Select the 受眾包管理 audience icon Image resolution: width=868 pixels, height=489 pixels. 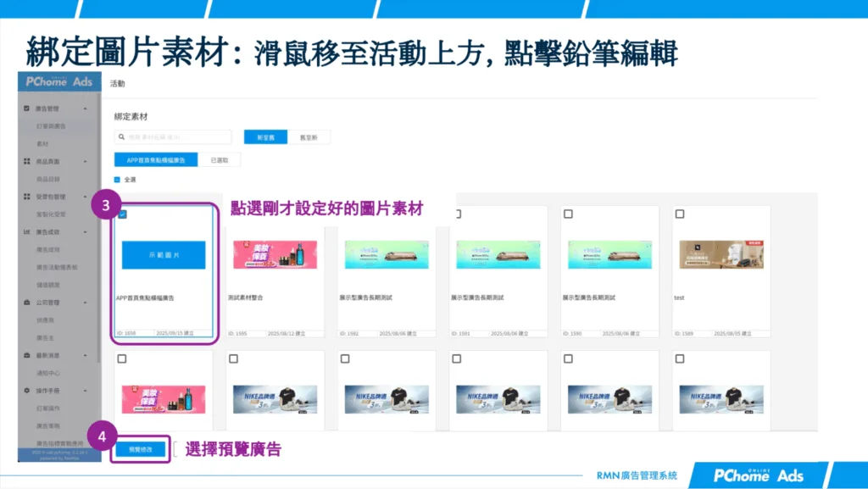pos(27,194)
